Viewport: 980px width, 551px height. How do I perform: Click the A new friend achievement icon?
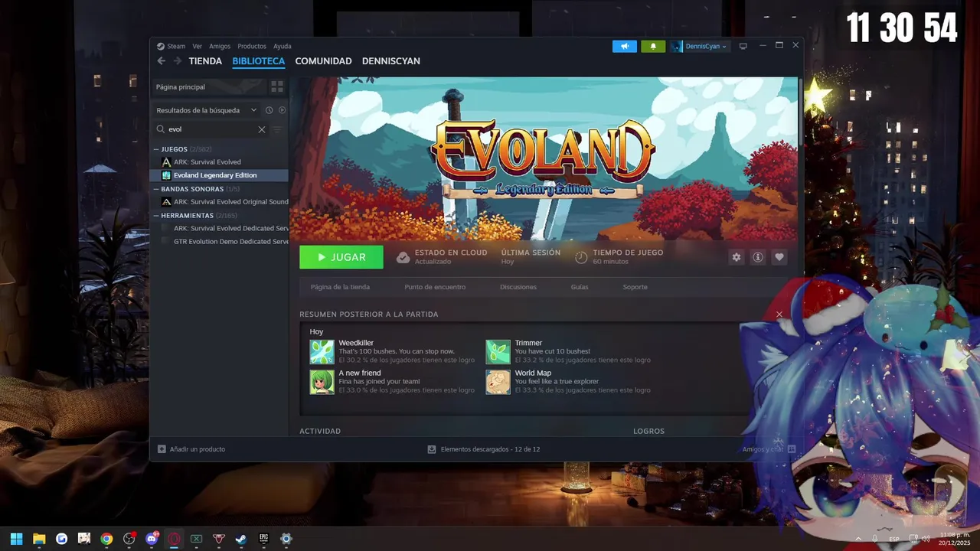[322, 382]
